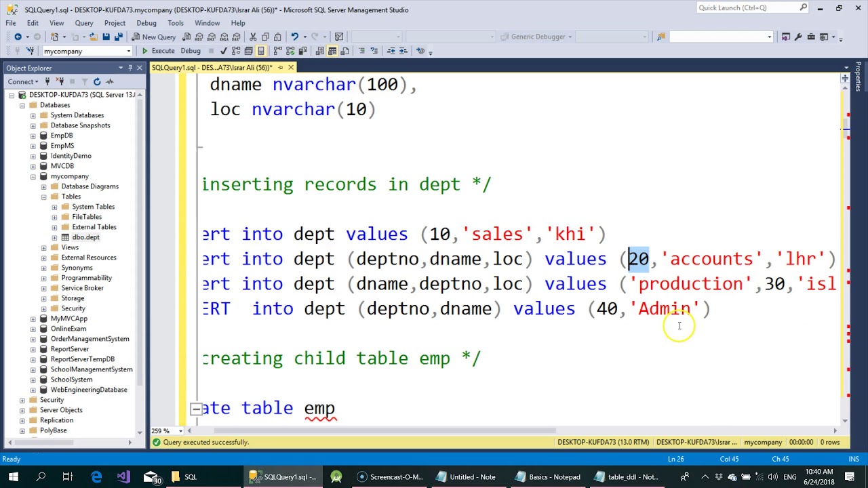
Task: Select the SchoolManagementSystem database
Action: coord(92,369)
